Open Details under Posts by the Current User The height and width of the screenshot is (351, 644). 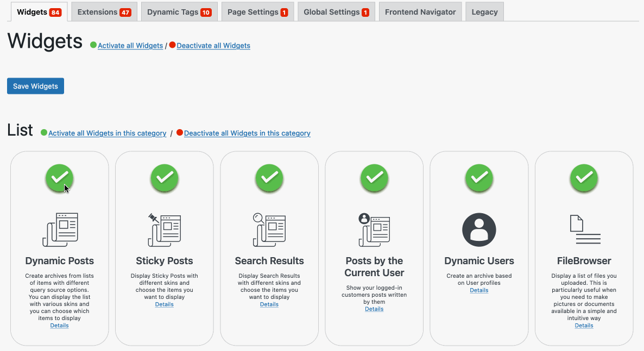pos(374,309)
